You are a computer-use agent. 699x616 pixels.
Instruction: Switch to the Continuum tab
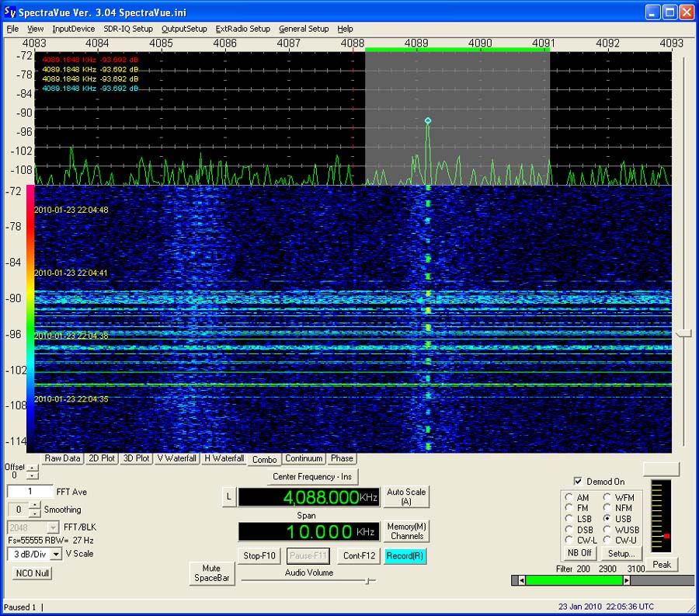pos(304,458)
